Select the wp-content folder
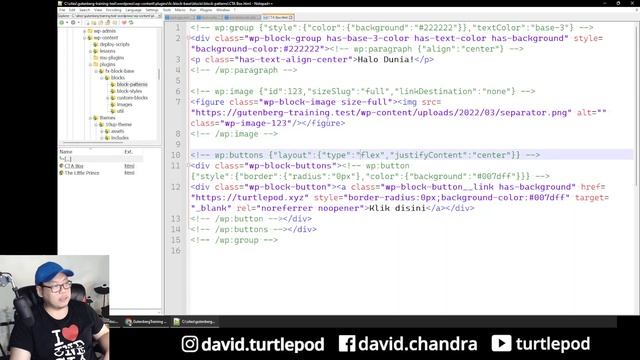Screen dimensions: 640x360 click(x=106, y=38)
